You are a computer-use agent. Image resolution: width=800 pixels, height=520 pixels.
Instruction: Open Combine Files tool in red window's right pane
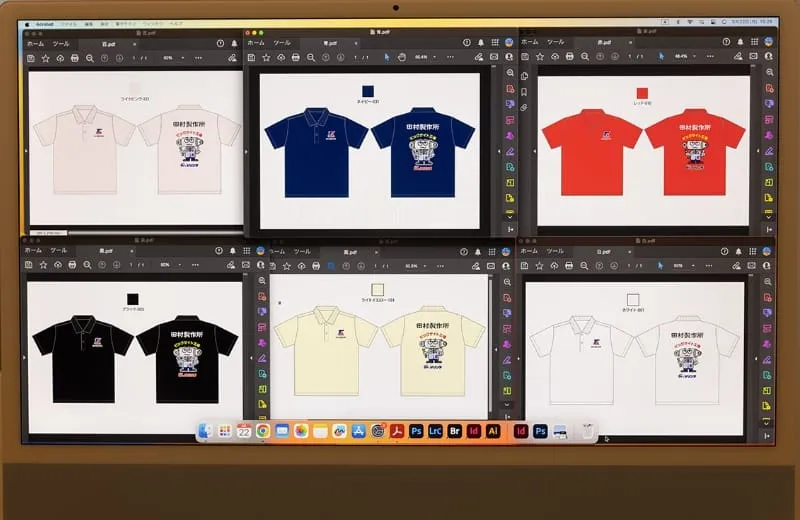(769, 104)
